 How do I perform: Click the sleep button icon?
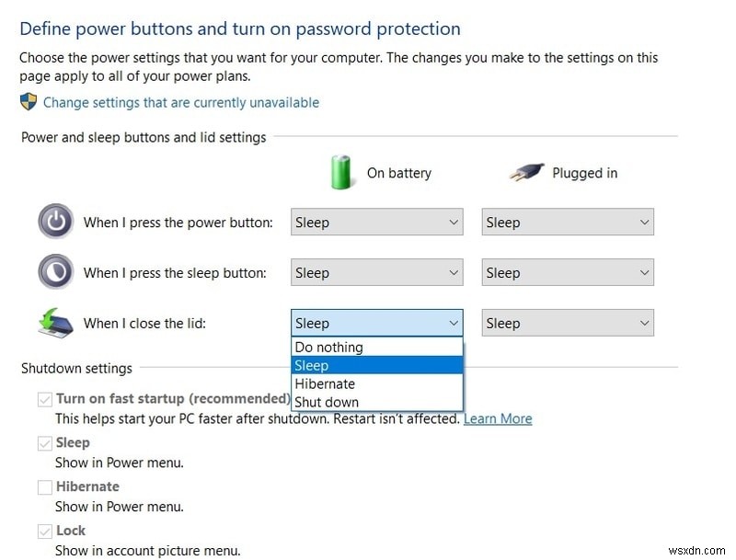pyautogui.click(x=55, y=271)
